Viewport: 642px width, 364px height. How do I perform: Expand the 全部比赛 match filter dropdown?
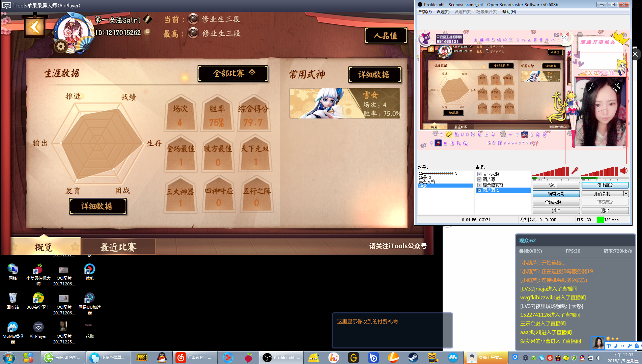coord(233,73)
